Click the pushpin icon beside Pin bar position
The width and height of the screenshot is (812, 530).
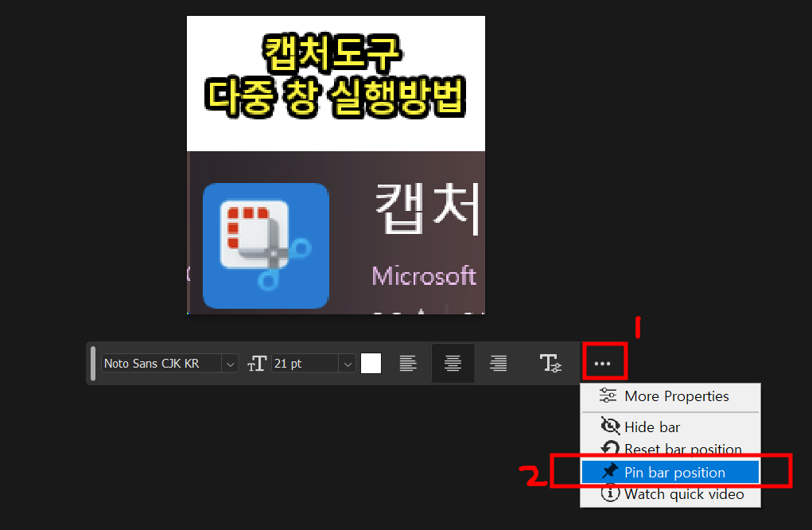tap(610, 471)
